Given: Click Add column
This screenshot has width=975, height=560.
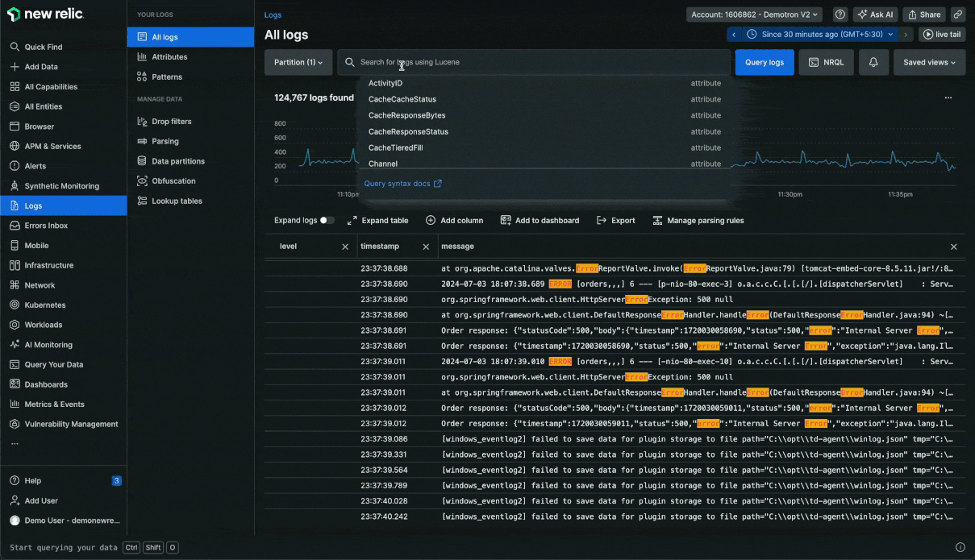Looking at the screenshot, I should point(454,220).
